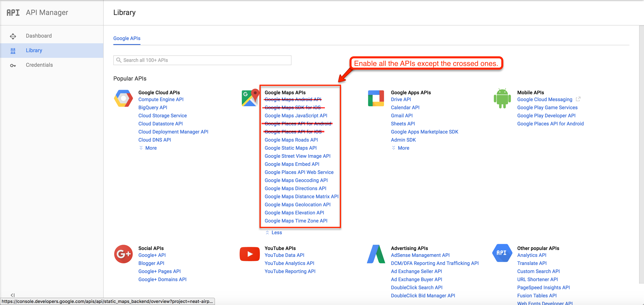Open Google Apps Marketplace SDK link
Viewport: 644px width, 305px height.
click(424, 132)
